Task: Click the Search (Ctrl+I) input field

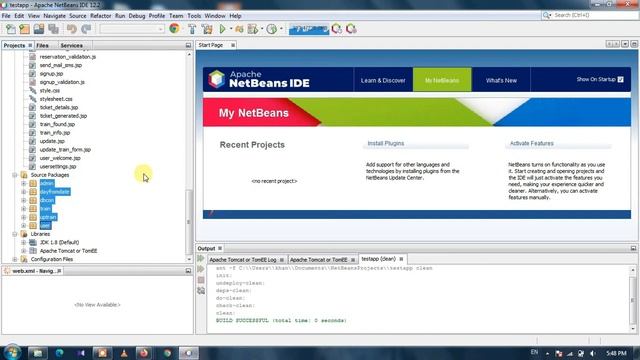Action: 594,15
